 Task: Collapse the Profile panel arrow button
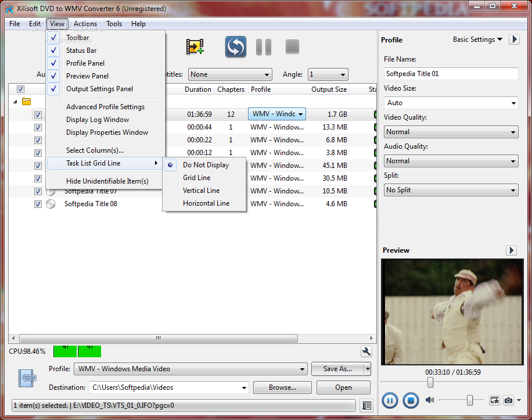(515, 40)
